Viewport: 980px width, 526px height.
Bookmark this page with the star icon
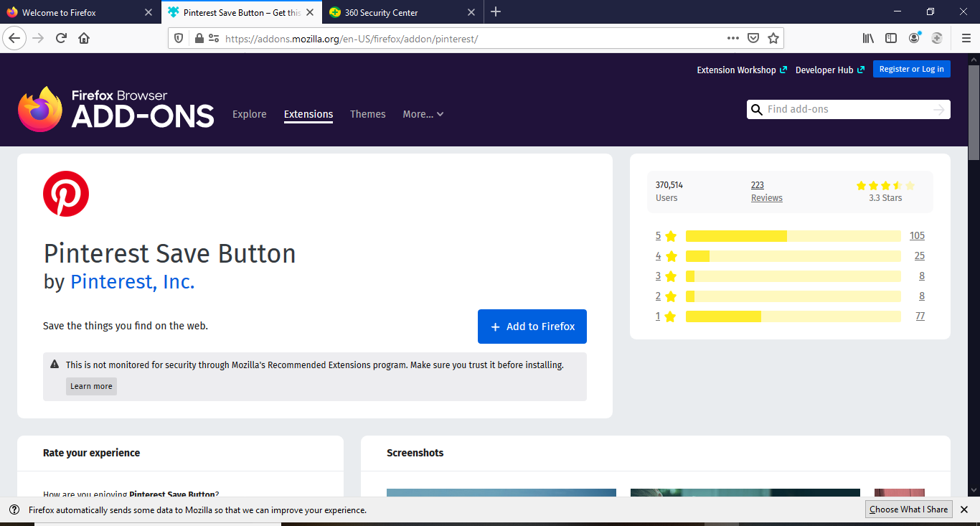coord(773,39)
